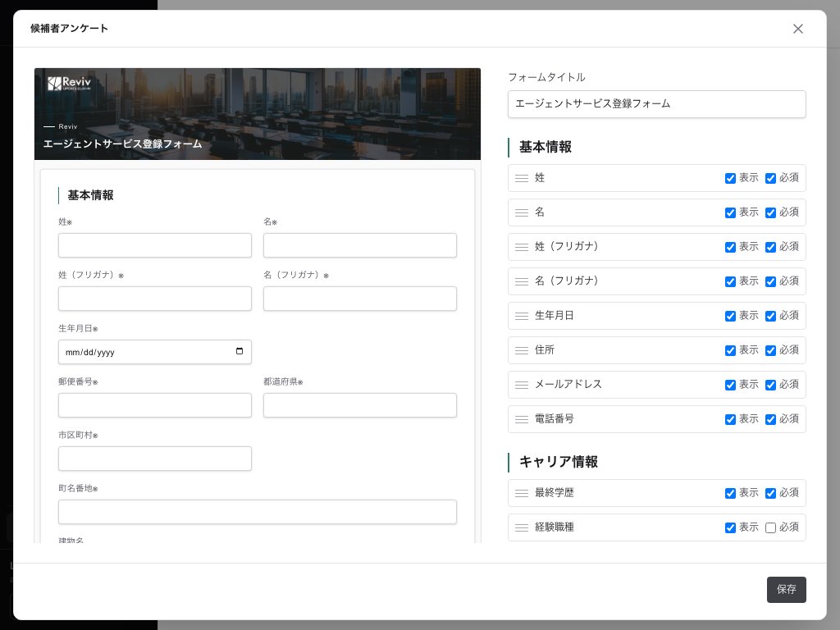Open calendar picker icon in 生年月日 field
The width and height of the screenshot is (840, 630).
click(240, 351)
